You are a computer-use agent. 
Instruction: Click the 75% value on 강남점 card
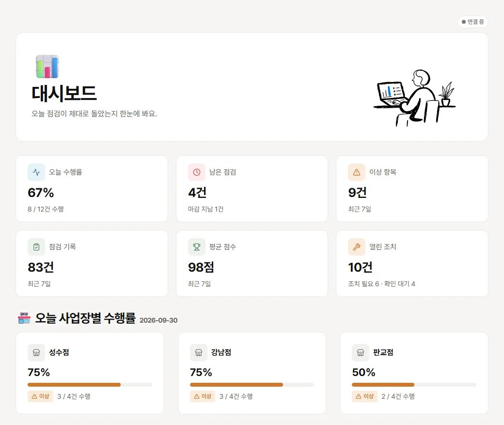pos(201,372)
